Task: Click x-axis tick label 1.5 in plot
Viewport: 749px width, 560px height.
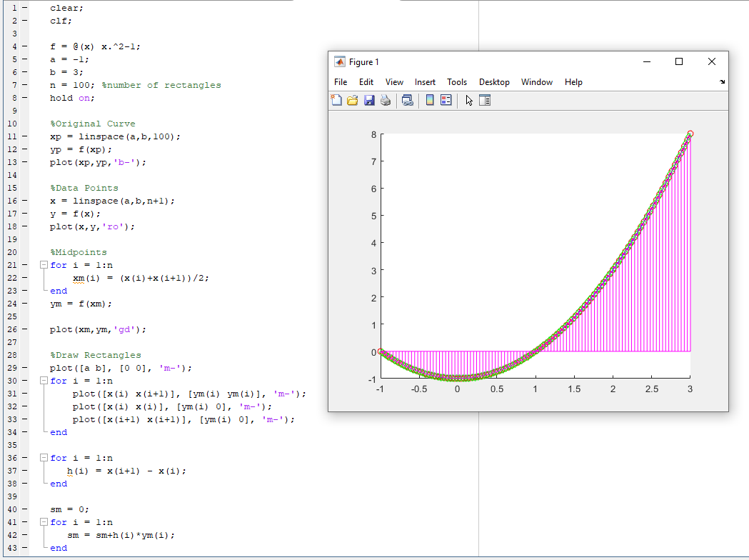Action: pos(574,389)
